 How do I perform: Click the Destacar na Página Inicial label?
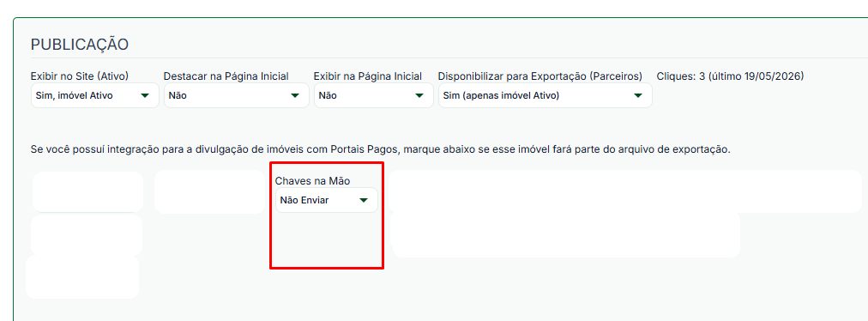pos(226,76)
